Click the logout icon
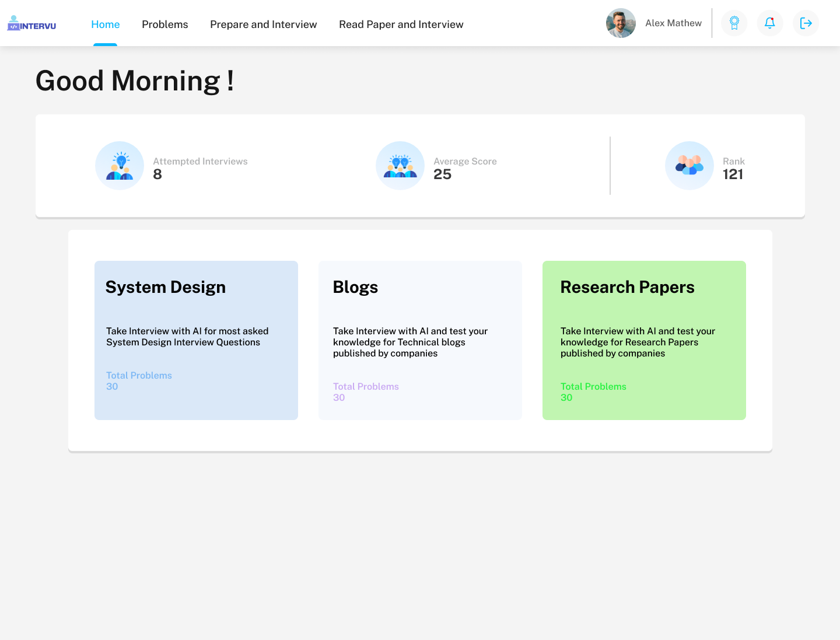The image size is (840, 640). pos(806,23)
